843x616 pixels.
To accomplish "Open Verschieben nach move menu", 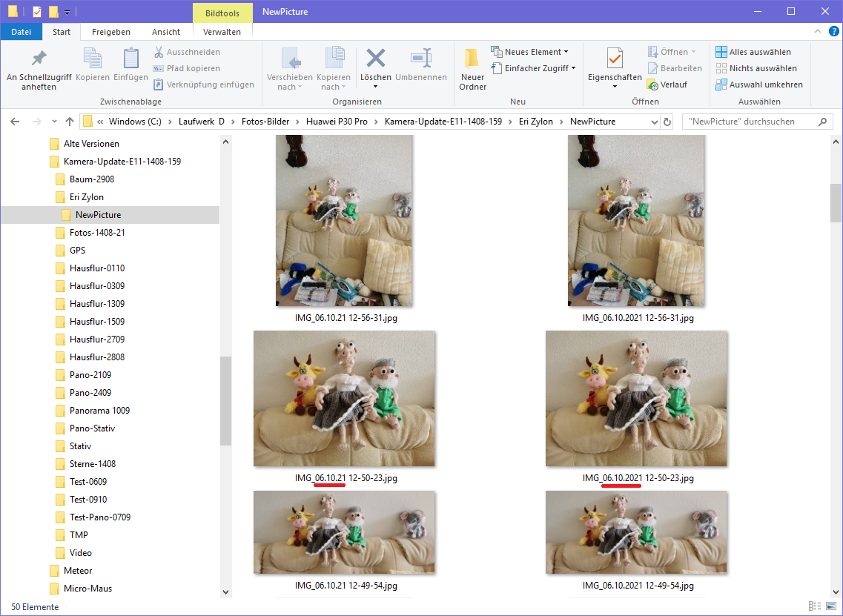I will pos(290,70).
